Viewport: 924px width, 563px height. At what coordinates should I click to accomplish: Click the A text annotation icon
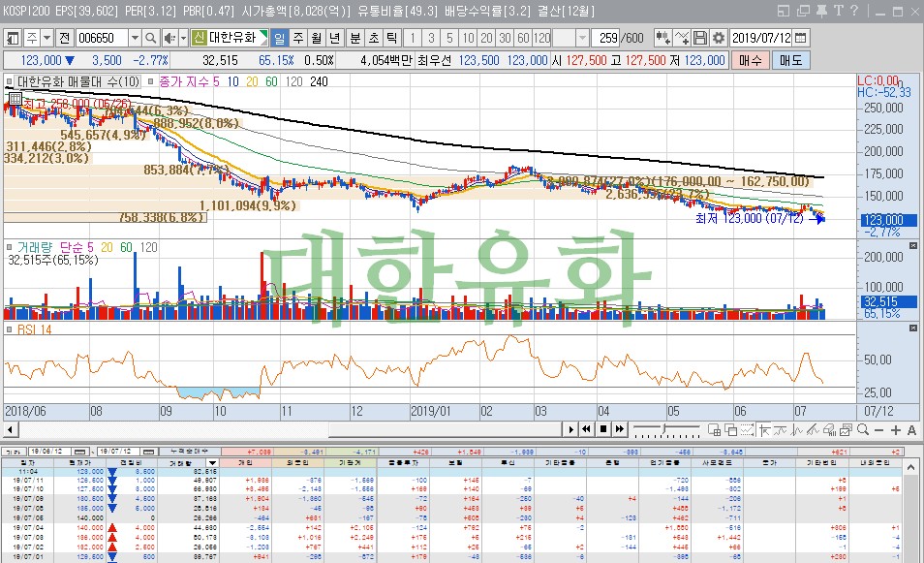(x=911, y=430)
